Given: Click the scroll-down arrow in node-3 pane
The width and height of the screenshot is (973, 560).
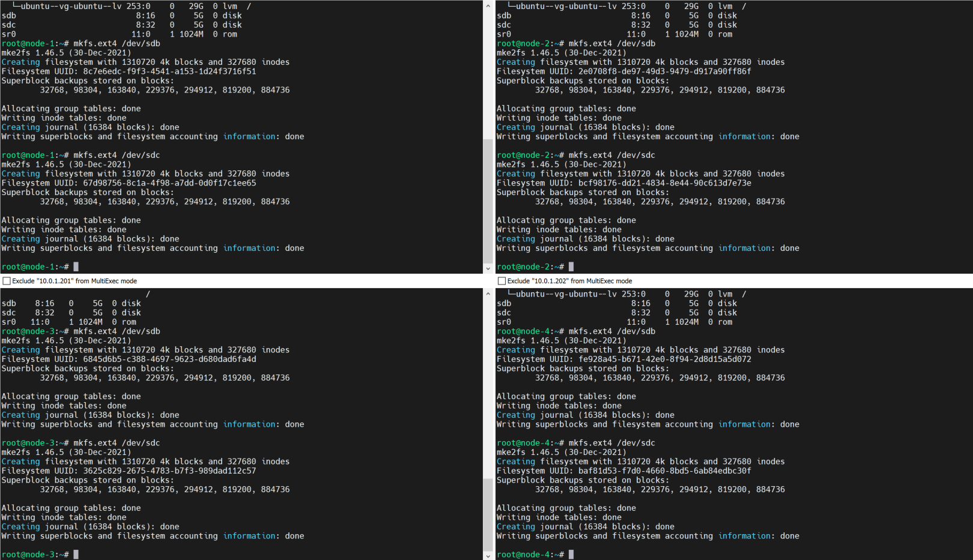Looking at the screenshot, I should (x=488, y=555).
